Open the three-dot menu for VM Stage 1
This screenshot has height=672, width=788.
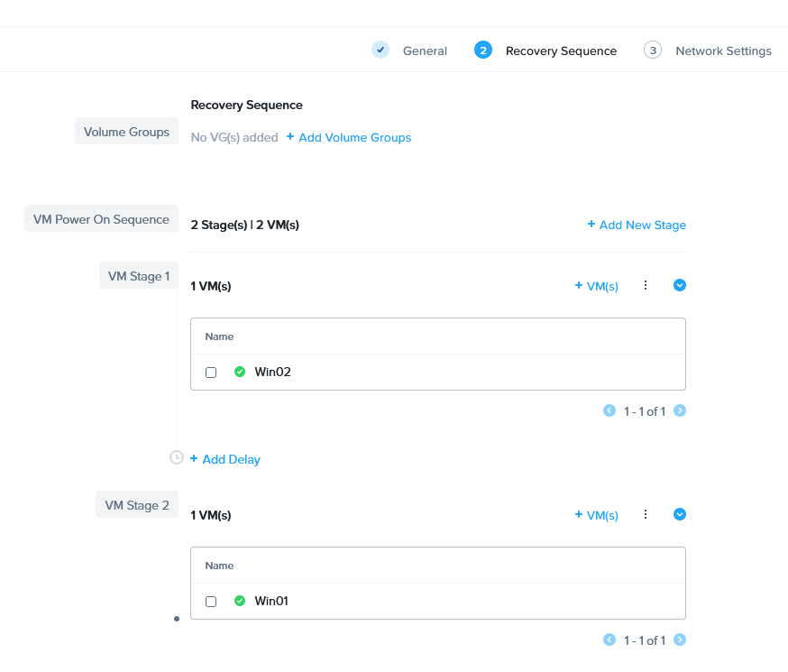pos(646,285)
